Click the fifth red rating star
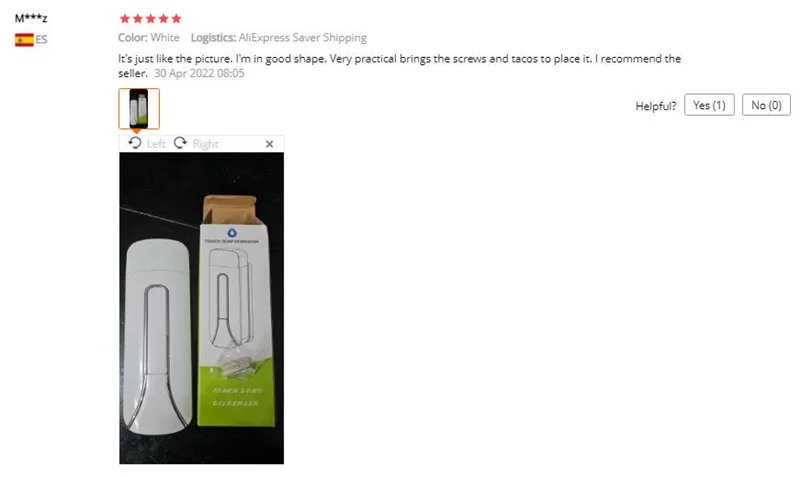Image resolution: width=800 pixels, height=477 pixels. click(x=177, y=19)
